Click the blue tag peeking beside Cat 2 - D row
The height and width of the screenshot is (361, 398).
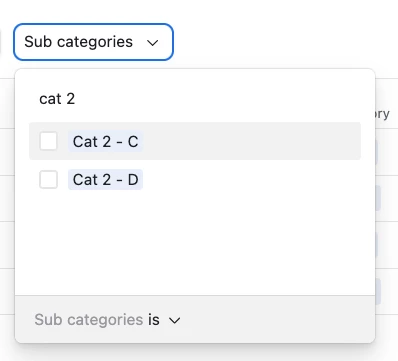click(x=378, y=198)
